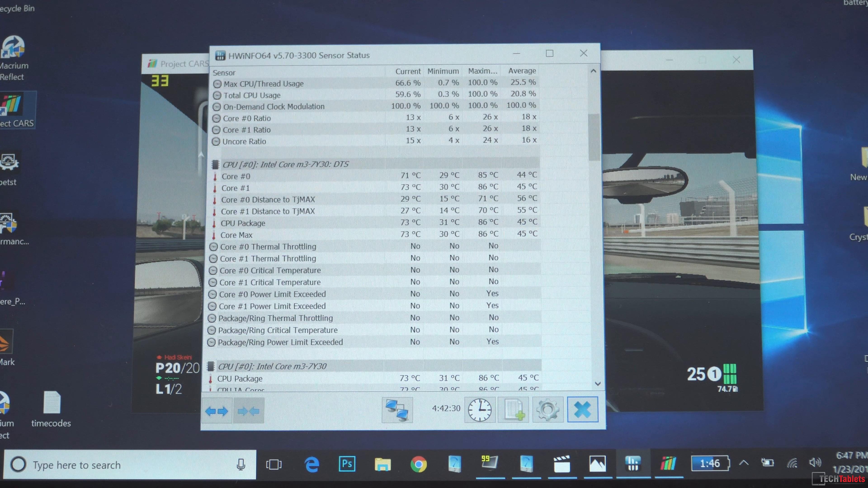868x488 pixels.
Task: Select the Core Max temperature row
Action: [375, 235]
